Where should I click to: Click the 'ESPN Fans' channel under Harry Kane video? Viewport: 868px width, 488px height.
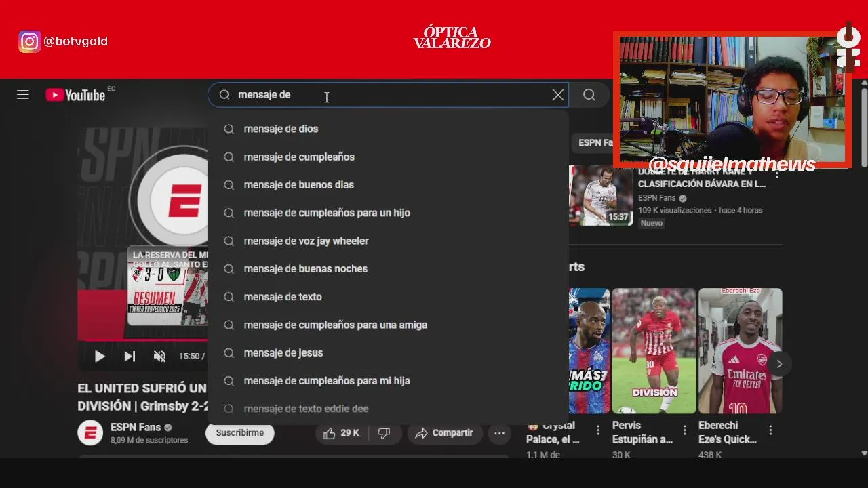(656, 198)
